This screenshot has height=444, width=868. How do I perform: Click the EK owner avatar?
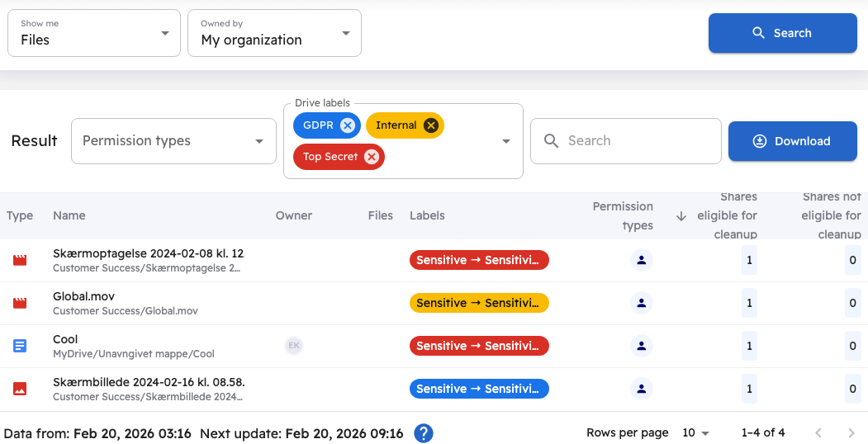(x=294, y=346)
